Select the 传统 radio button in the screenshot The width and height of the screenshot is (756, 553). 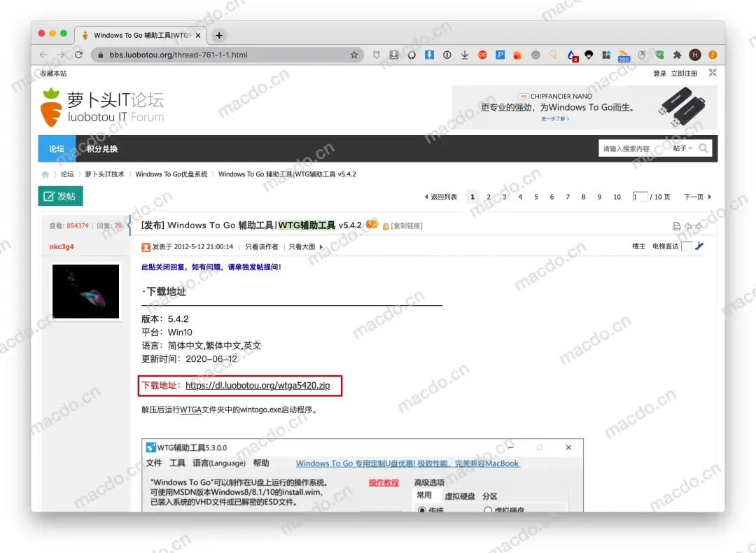[422, 510]
